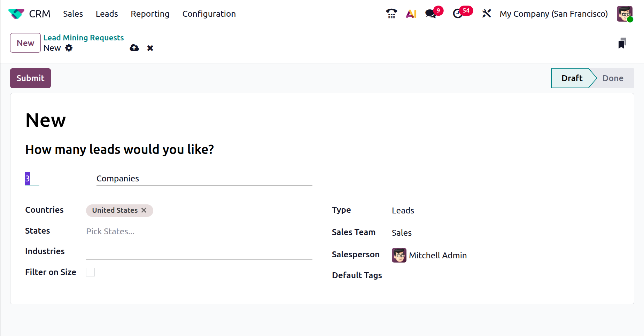Click the gear actions icon beside New
644x336 pixels.
[x=69, y=48]
